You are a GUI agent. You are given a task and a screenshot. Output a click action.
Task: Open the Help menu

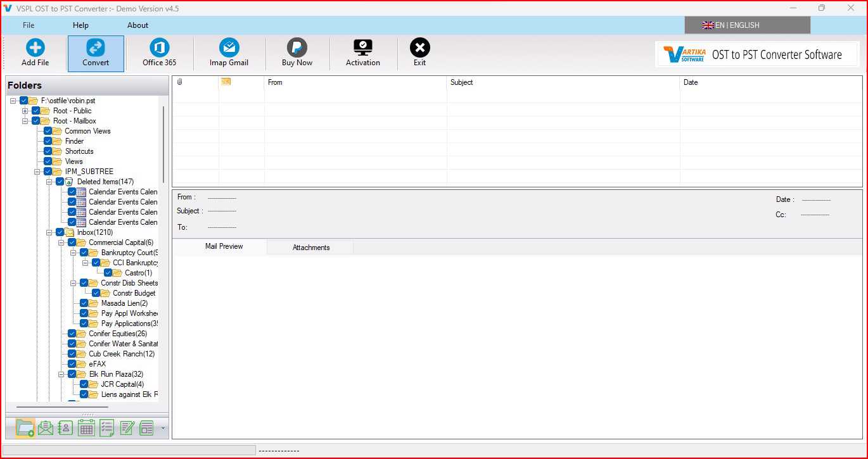(x=80, y=25)
